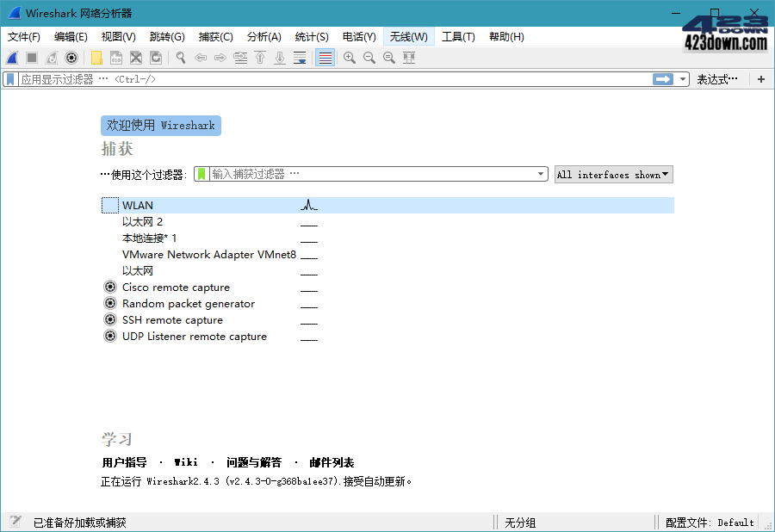775x532 pixels.
Task: Toggle the colorize packet list icon
Action: (x=325, y=58)
